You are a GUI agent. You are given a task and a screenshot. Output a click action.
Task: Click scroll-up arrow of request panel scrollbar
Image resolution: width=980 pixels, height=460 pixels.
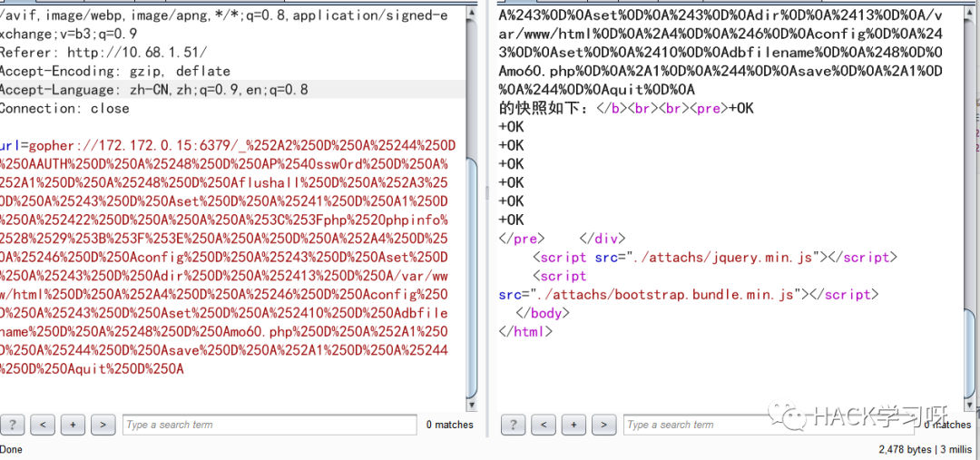[x=473, y=14]
